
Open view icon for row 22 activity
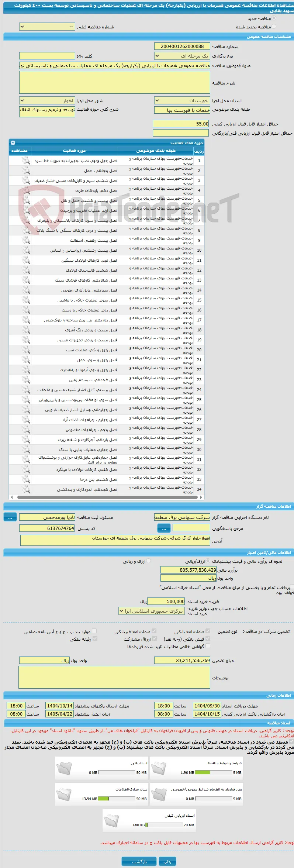point(25,370)
